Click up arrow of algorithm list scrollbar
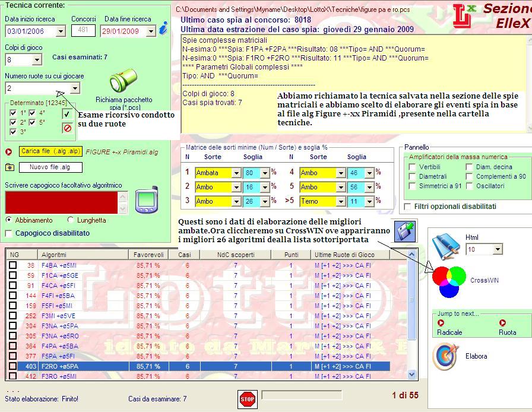The image size is (532, 412). [412, 254]
